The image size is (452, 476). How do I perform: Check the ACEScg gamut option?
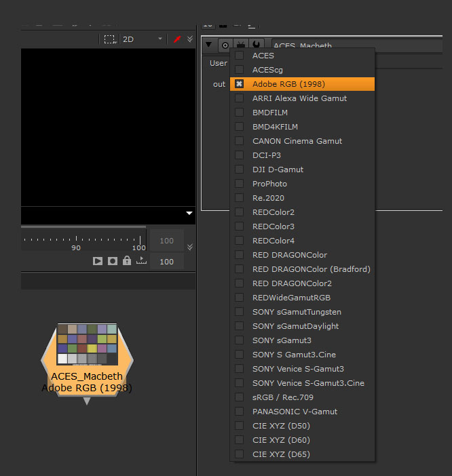coord(239,70)
